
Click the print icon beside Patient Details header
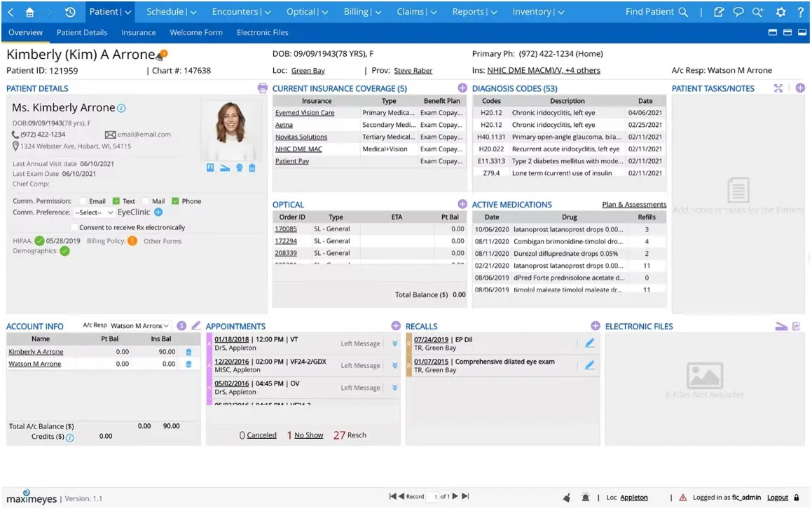coord(263,88)
